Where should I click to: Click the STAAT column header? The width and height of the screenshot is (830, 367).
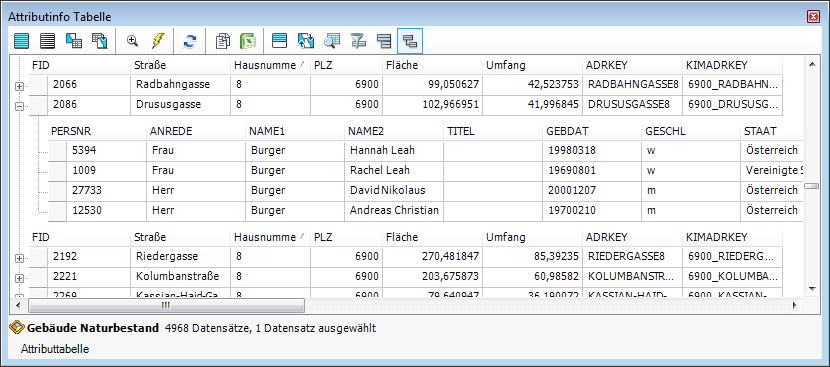pyautogui.click(x=772, y=131)
